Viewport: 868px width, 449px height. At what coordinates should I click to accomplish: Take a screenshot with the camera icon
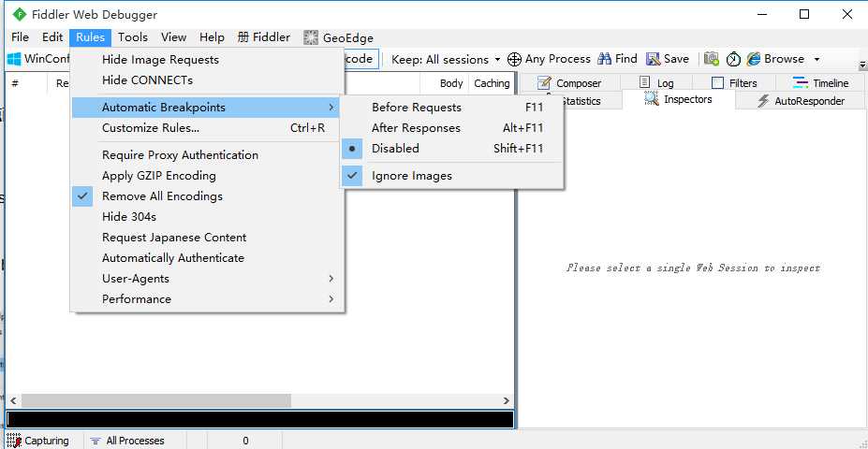click(x=712, y=59)
